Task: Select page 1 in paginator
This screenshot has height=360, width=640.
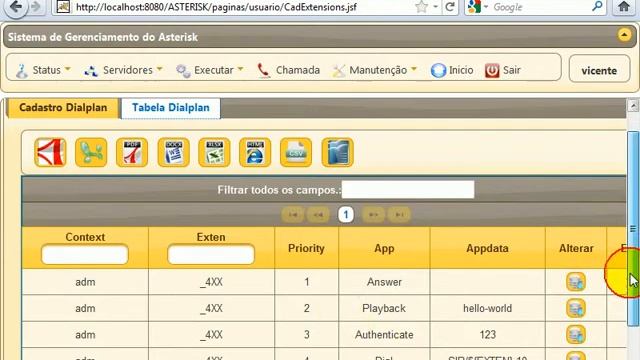Action: point(346,215)
